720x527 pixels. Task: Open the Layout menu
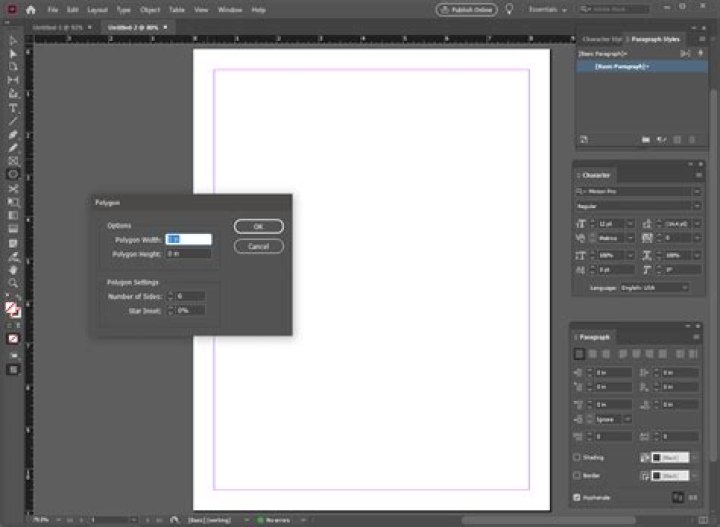pos(97,10)
